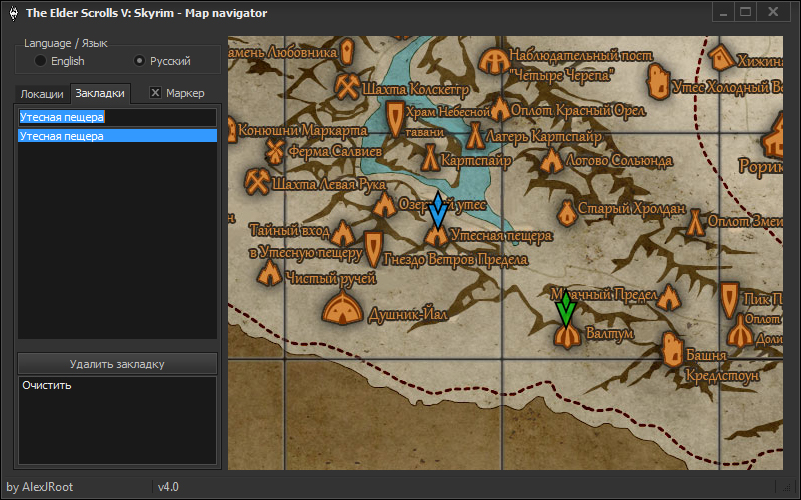
Task: Click the Логово Сольюнда cave icon
Action: tap(551, 160)
